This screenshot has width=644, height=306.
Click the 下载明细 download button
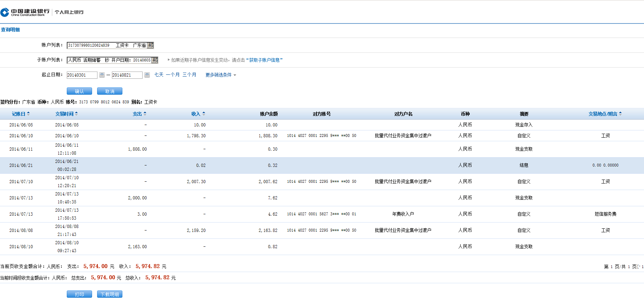pyautogui.click(x=110, y=294)
